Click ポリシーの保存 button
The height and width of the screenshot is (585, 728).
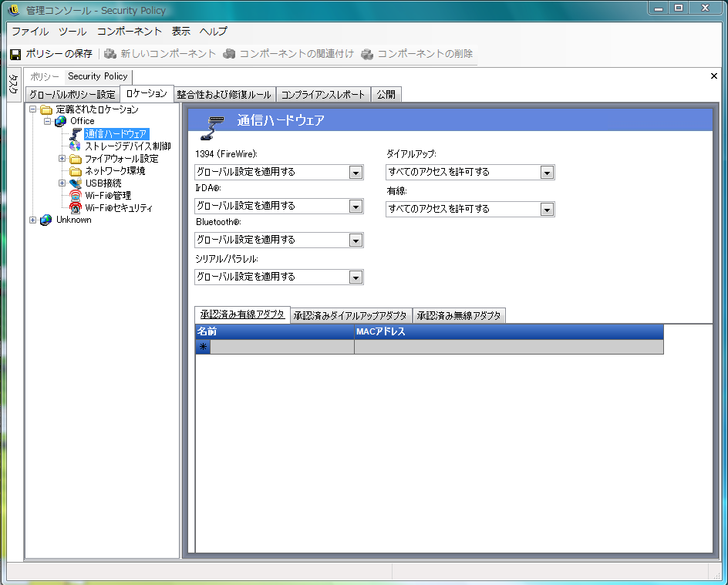coord(52,54)
